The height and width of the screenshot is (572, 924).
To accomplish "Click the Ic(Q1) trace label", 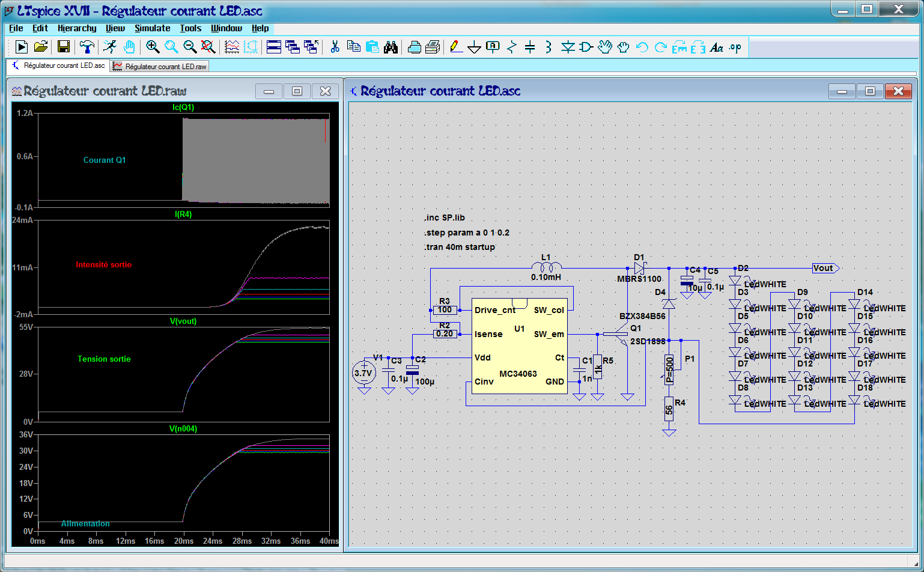I will tap(183, 108).
